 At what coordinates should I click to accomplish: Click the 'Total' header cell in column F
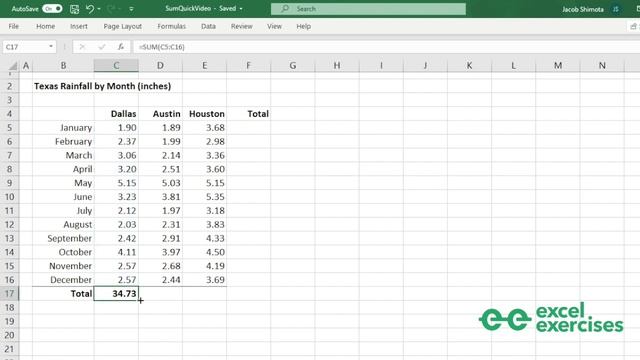[249, 114]
